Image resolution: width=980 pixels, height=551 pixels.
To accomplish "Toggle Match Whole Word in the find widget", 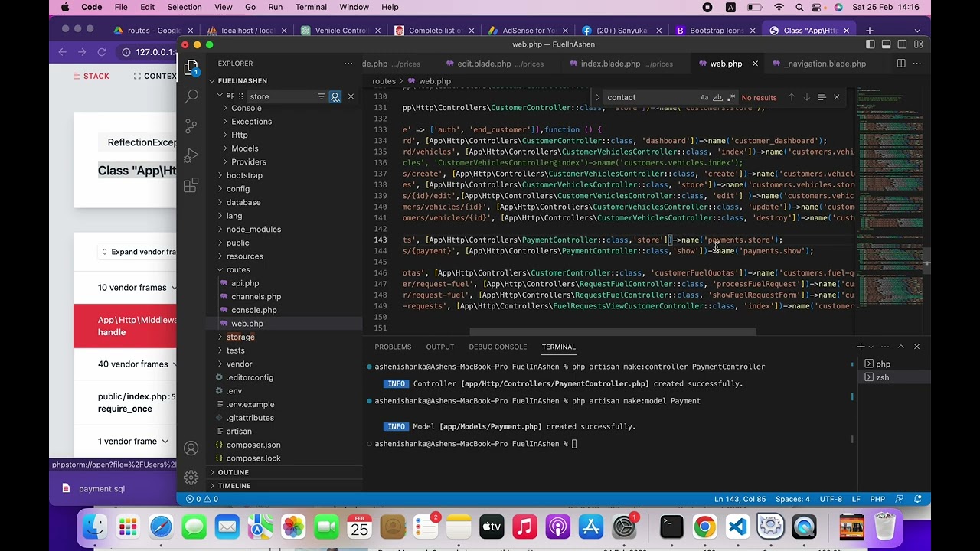I will pos(717,97).
